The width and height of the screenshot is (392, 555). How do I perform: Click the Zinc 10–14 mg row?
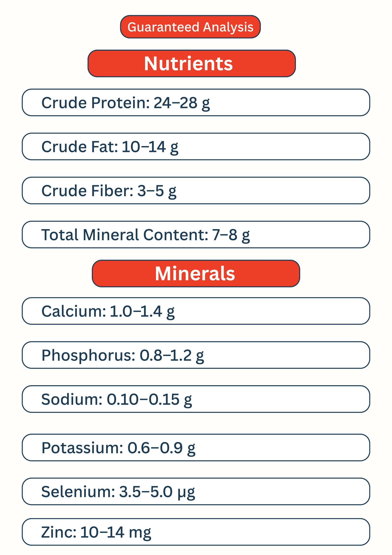pyautogui.click(x=196, y=532)
